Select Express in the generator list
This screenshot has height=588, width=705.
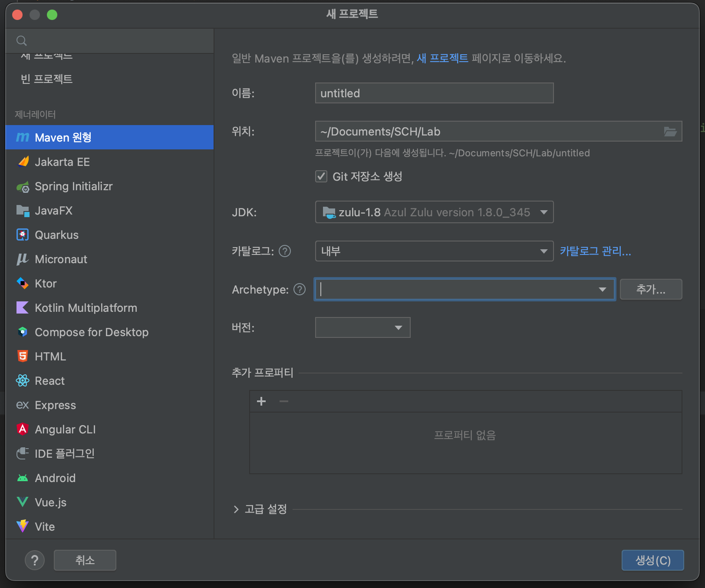109,405
